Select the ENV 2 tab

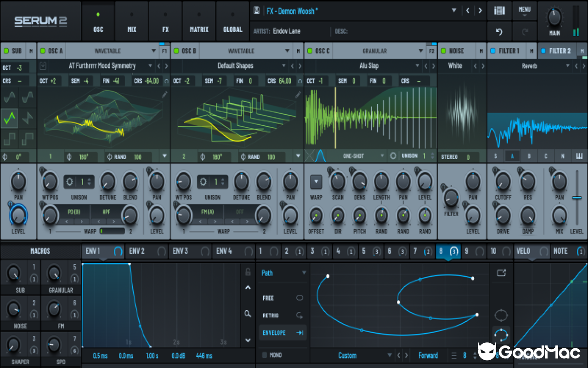click(137, 251)
